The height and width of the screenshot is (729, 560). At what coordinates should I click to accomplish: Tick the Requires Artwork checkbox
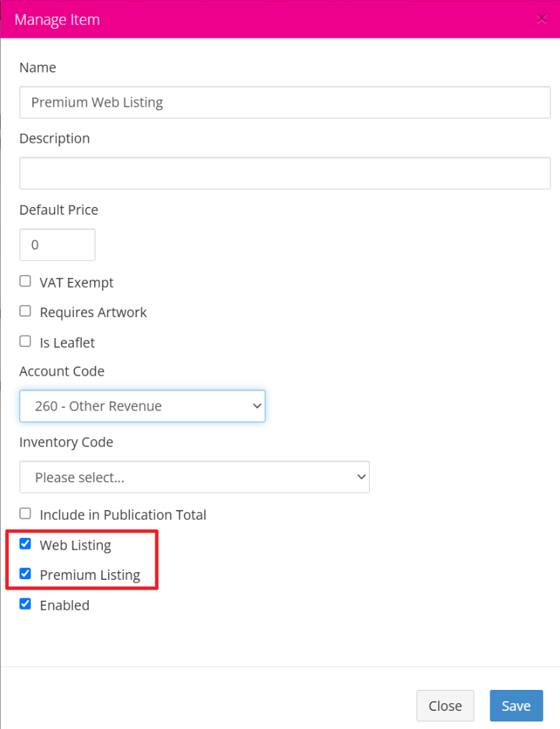[25, 311]
